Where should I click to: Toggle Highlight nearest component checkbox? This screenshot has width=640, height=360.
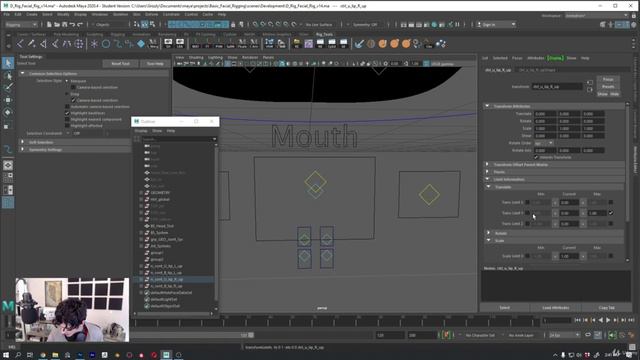[x=67, y=120]
